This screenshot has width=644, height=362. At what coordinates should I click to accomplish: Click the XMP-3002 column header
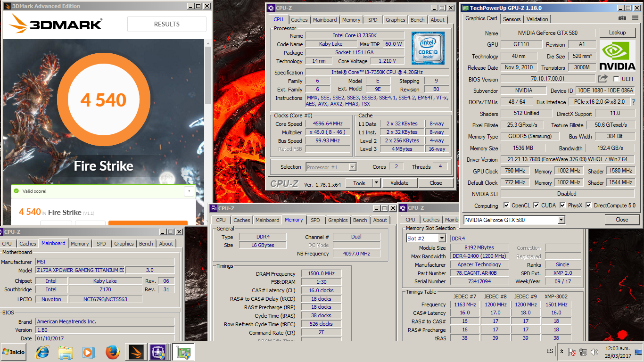[x=555, y=296]
